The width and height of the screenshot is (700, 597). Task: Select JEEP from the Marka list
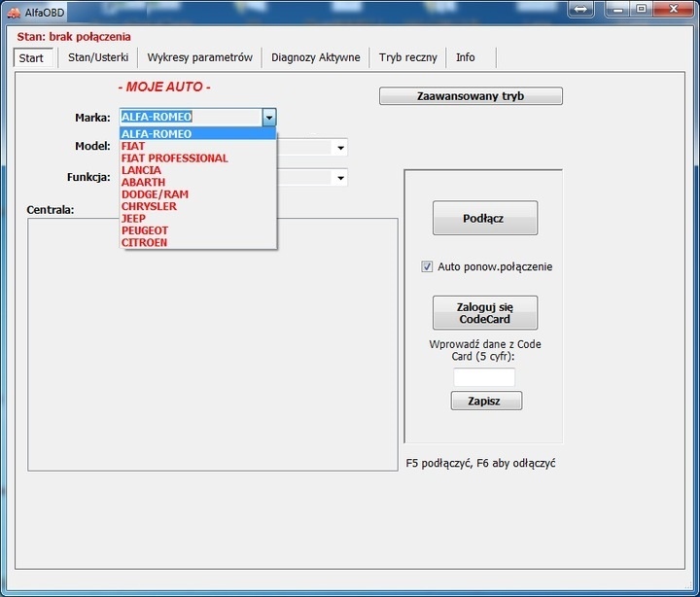(x=133, y=219)
